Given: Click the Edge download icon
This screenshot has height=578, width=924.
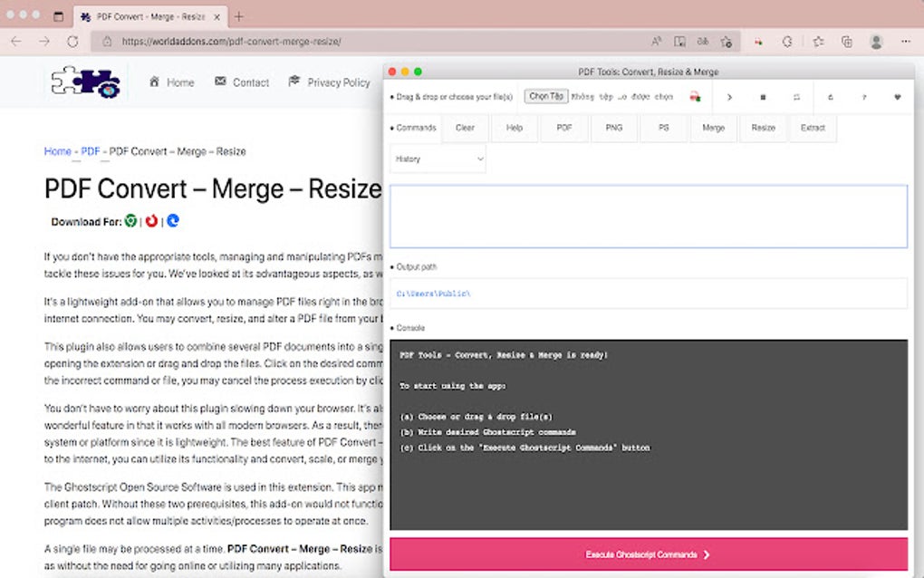Looking at the screenshot, I should tap(173, 221).
